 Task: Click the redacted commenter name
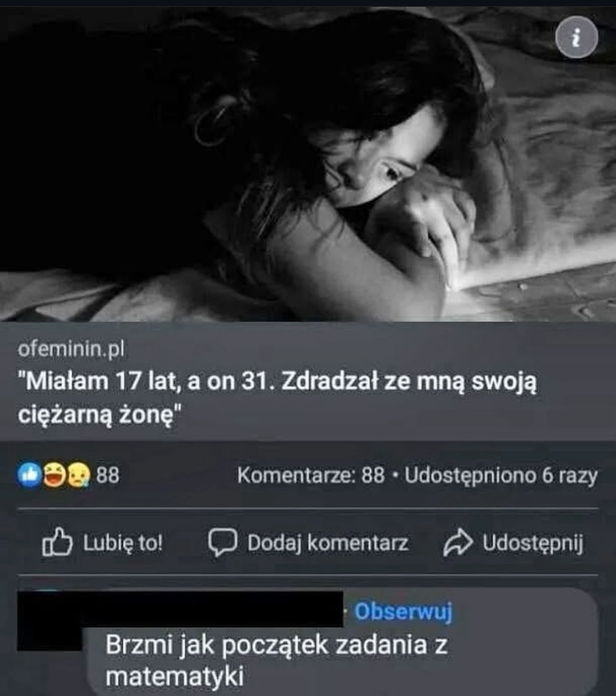pos(213,609)
